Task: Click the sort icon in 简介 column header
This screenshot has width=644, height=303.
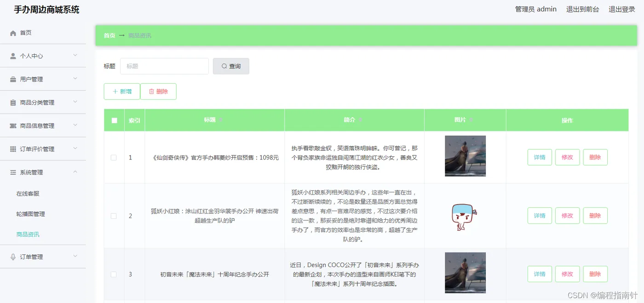Action: coord(361,120)
